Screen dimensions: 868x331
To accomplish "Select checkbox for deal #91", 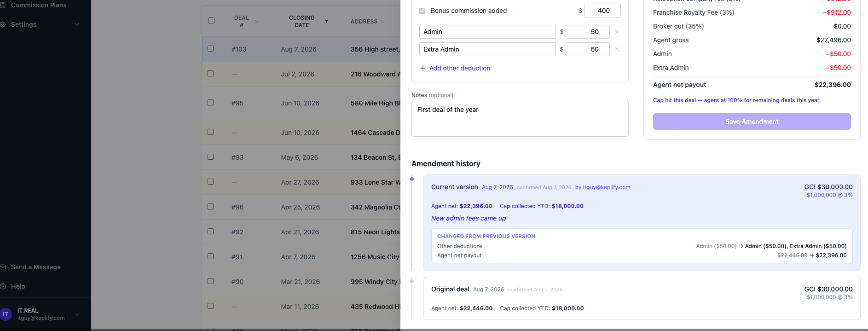I will [x=211, y=256].
